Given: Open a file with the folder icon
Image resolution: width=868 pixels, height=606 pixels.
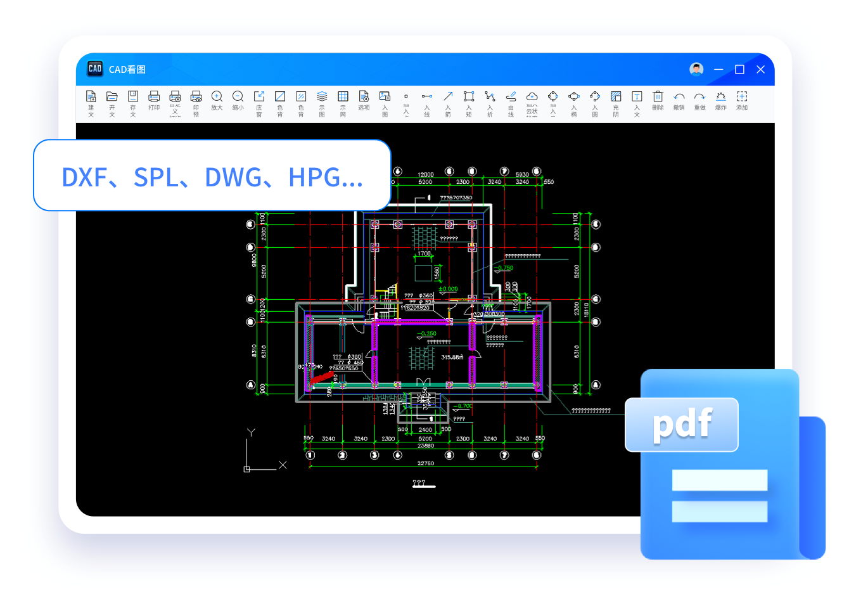Looking at the screenshot, I should tap(112, 97).
